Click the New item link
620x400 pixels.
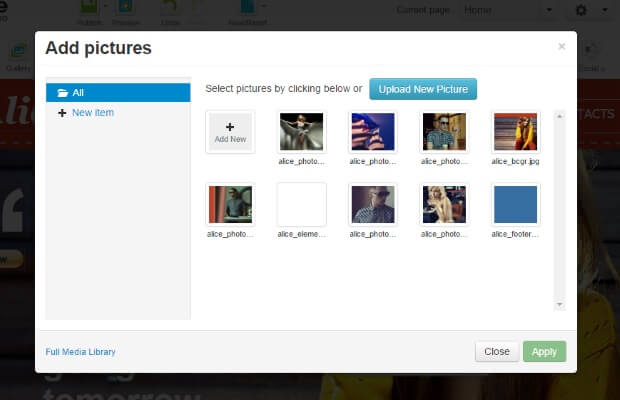93,113
